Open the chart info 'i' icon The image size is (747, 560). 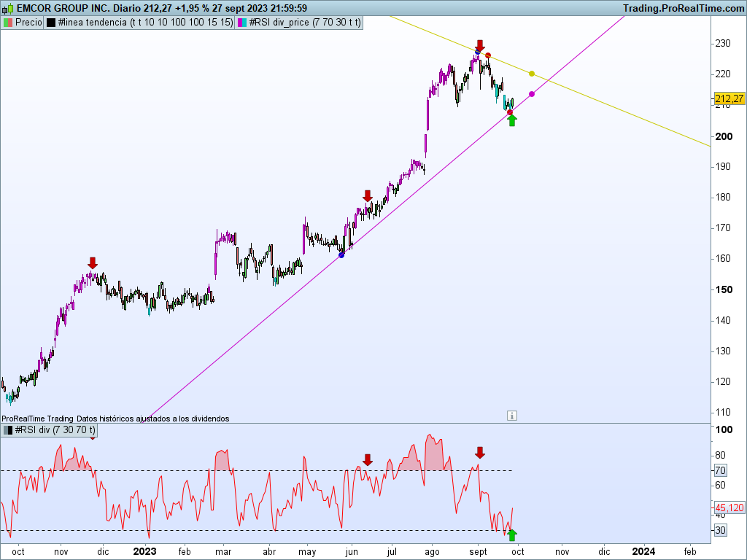(511, 416)
